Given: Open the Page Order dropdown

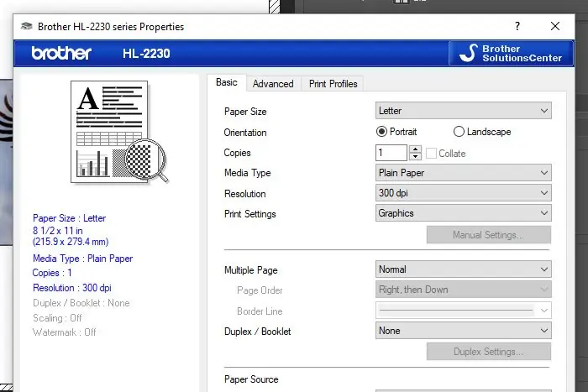Looking at the screenshot, I should pyautogui.click(x=463, y=290).
